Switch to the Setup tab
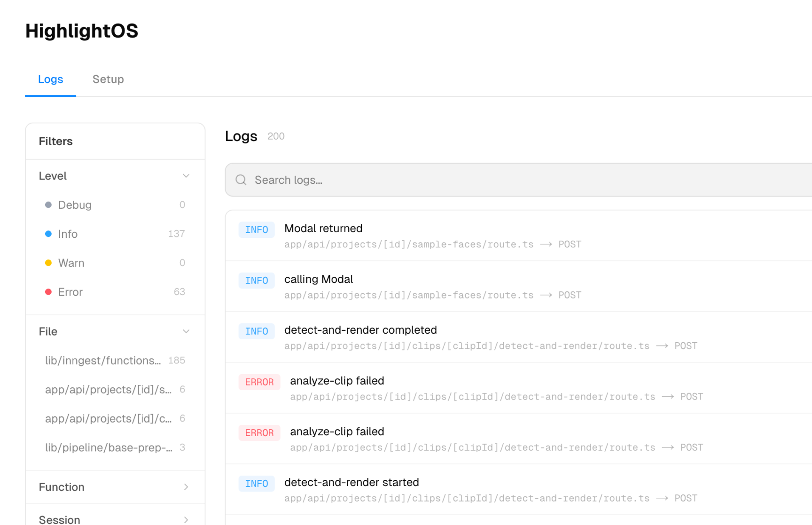 (108, 79)
